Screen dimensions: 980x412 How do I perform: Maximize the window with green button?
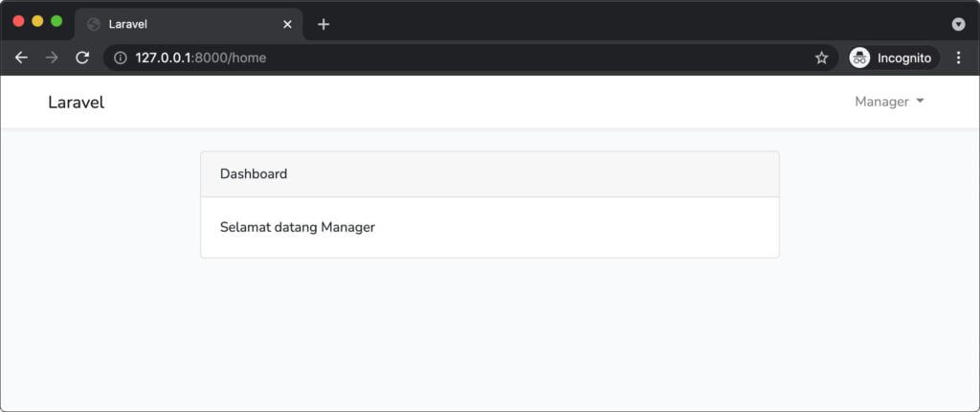(56, 21)
